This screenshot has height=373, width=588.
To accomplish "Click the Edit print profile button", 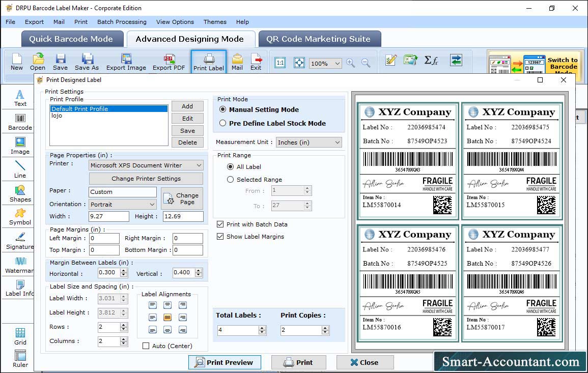I will point(187,119).
